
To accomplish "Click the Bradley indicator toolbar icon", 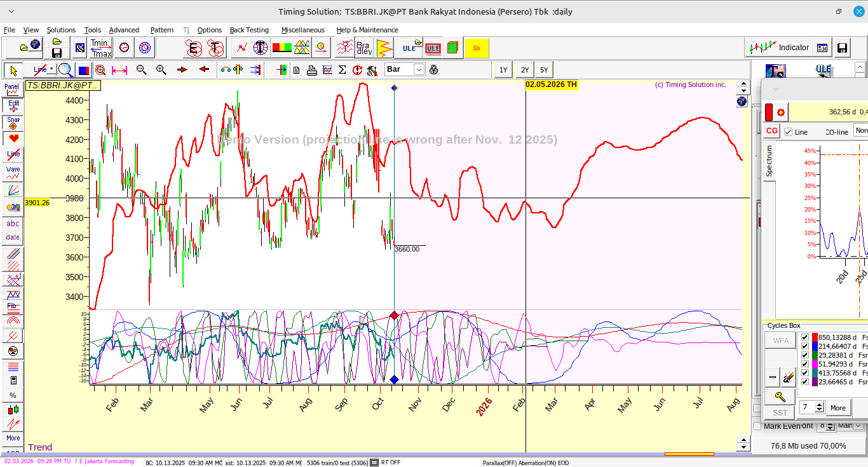I will pyautogui.click(x=363, y=48).
